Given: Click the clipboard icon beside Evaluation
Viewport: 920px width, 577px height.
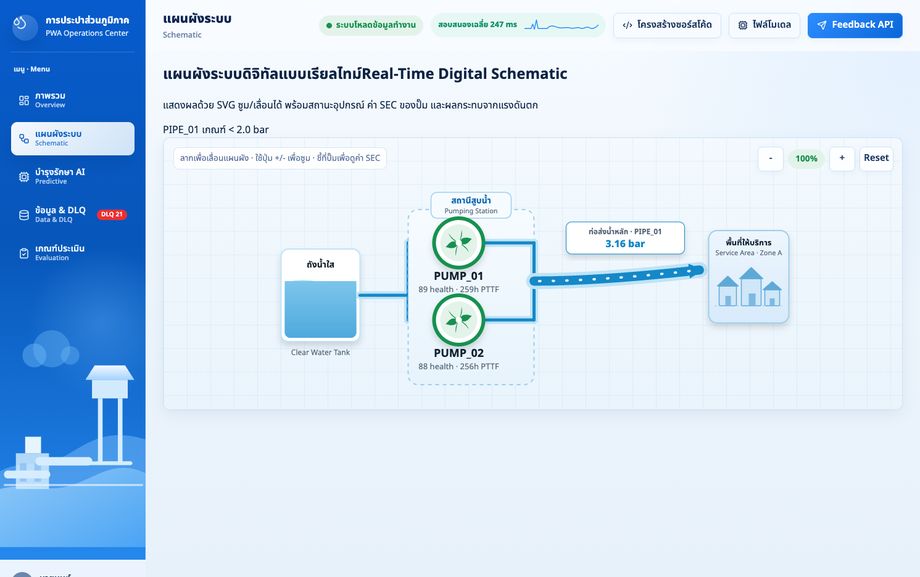Looking at the screenshot, I should click(x=23, y=253).
